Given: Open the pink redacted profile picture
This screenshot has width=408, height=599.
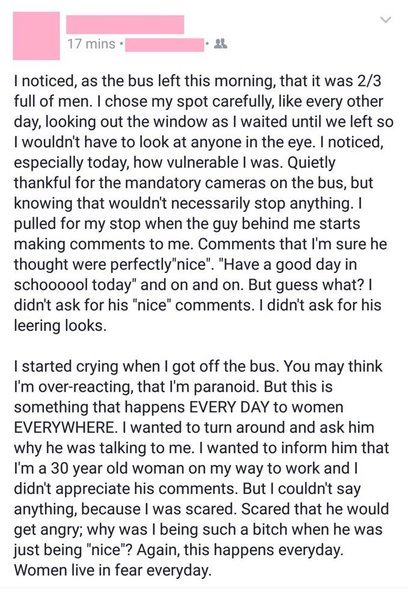Looking at the screenshot, I should (36, 36).
